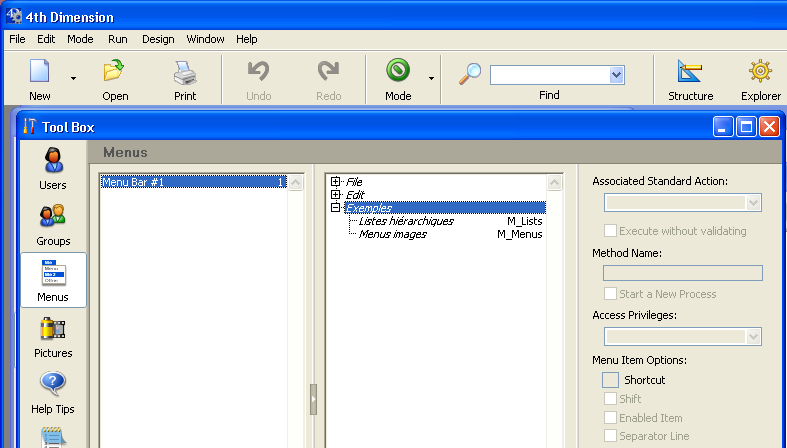Select the Listes hiérarchiques menu item
Image resolution: width=787 pixels, height=448 pixels.
(x=406, y=221)
